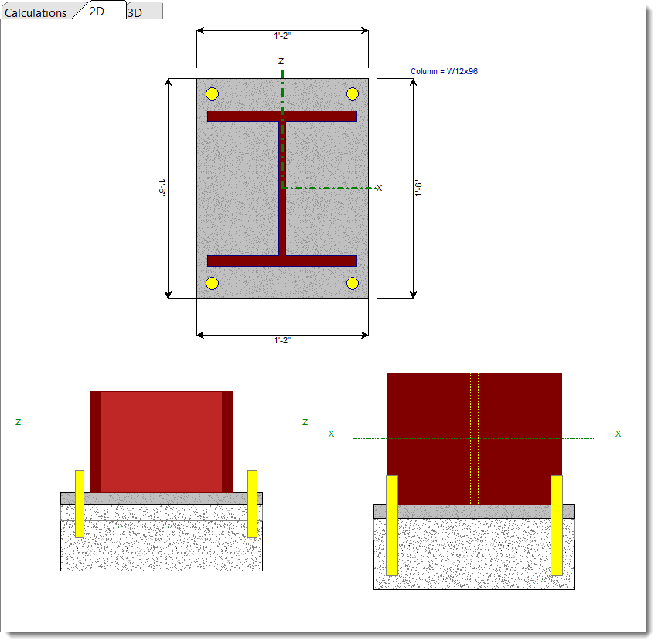Switch to the Calculations tab
The image size is (658, 644).
point(36,12)
